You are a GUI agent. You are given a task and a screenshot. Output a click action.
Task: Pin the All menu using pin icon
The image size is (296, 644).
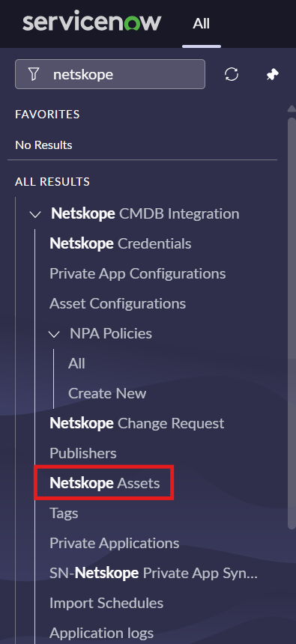pyautogui.click(x=272, y=74)
